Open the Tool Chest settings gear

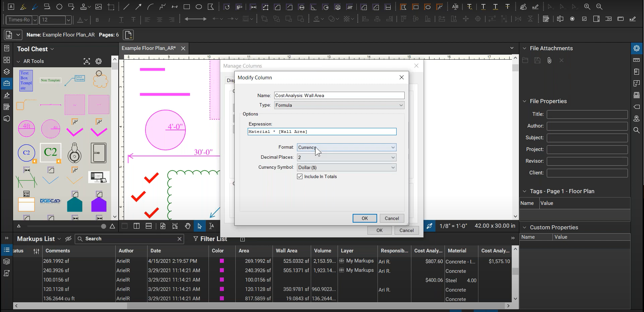[99, 61]
